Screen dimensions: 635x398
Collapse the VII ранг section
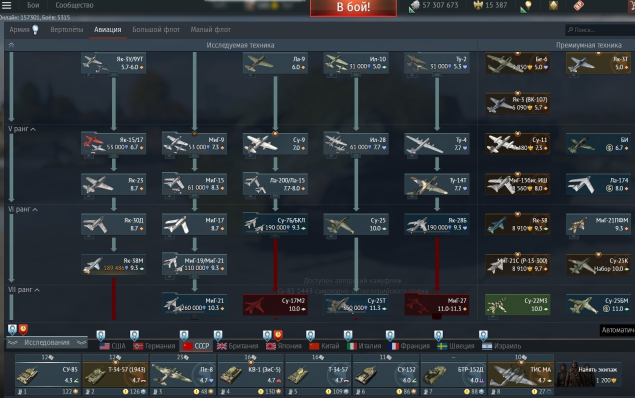(x=37, y=290)
